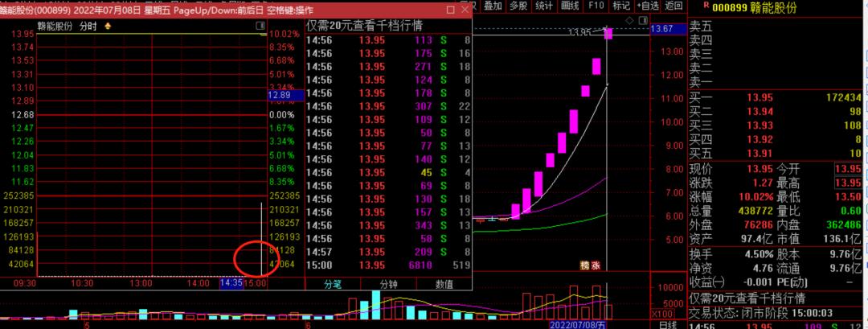This screenshot has width=868, height=329.
Task: Click the 返回 button
Action: click(x=673, y=6)
